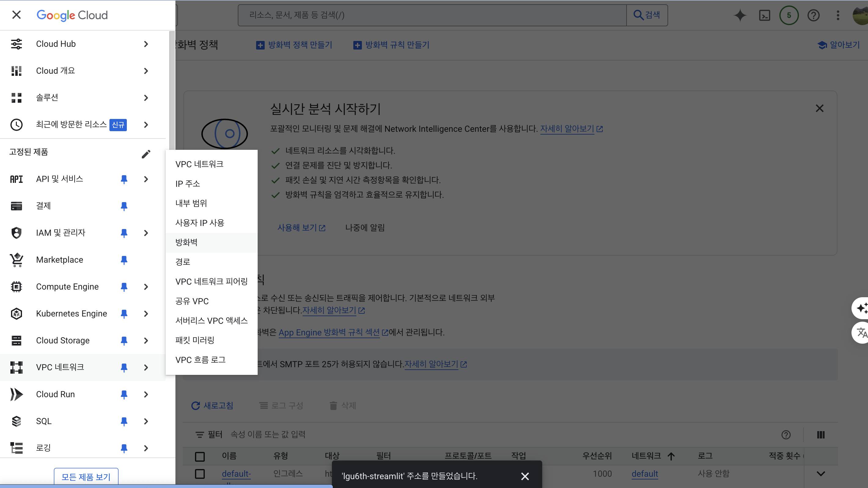Click 모든 제품 보기 button
The height and width of the screenshot is (488, 868).
pyautogui.click(x=86, y=477)
